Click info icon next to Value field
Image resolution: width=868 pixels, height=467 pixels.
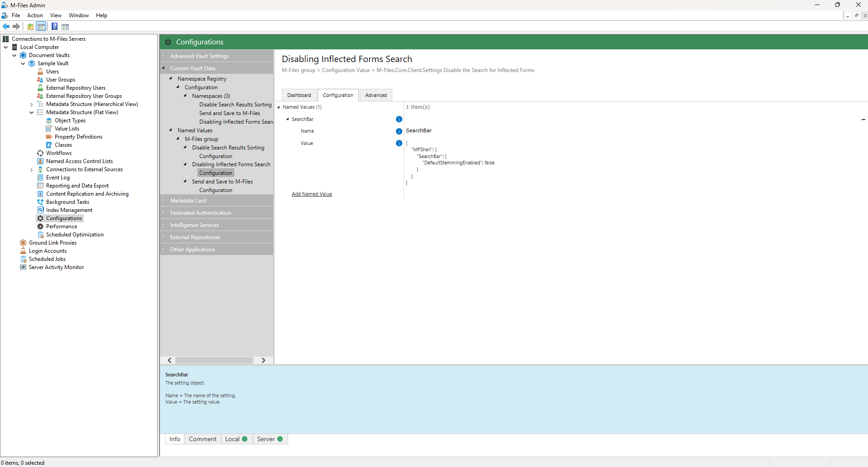(x=399, y=143)
